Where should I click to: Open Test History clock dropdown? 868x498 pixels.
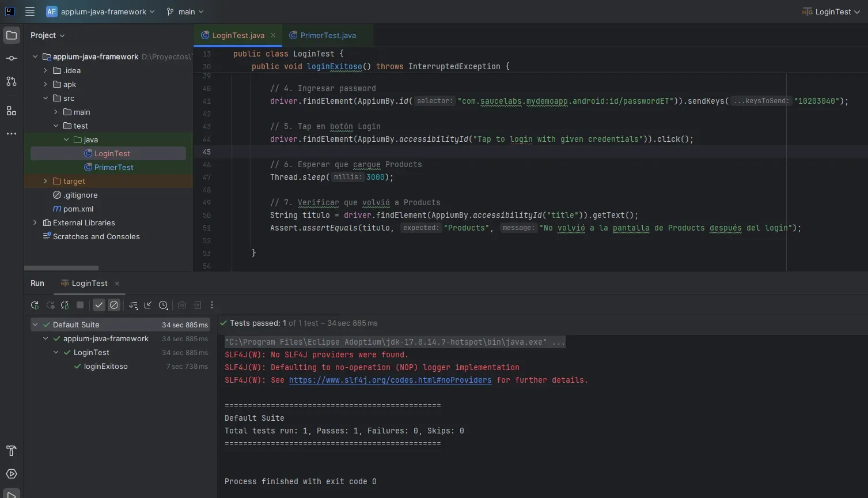[x=164, y=305]
